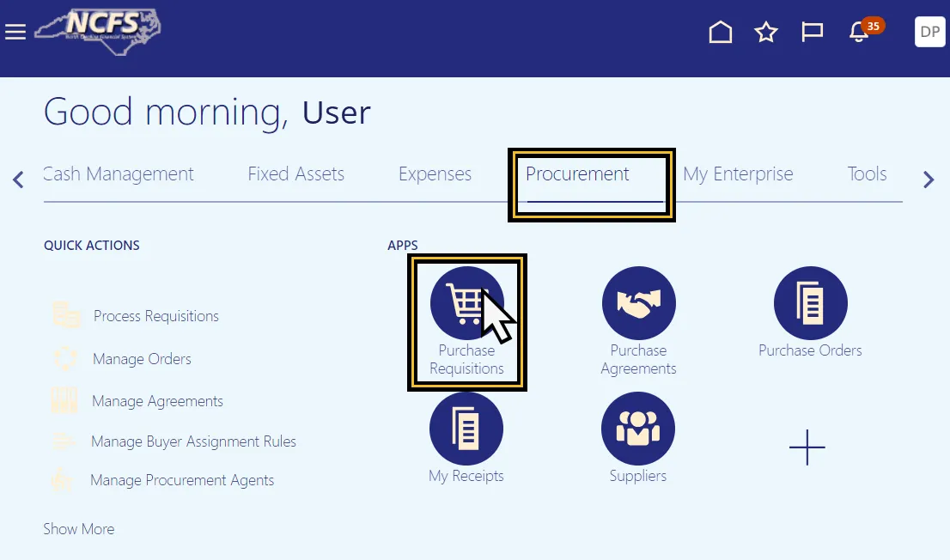Switch to My Enterprise tab
The height and width of the screenshot is (560, 950).
click(737, 174)
